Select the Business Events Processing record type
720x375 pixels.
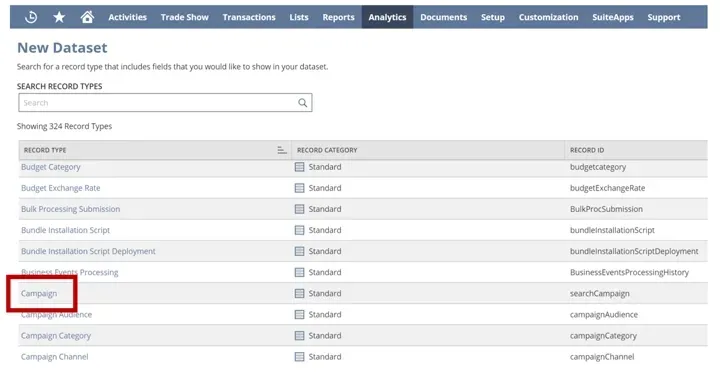click(69, 273)
